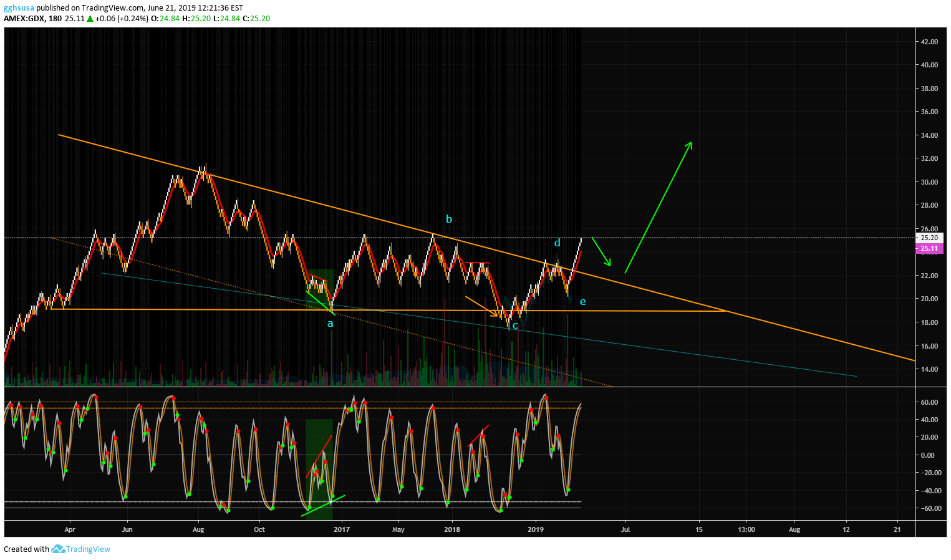The width and height of the screenshot is (951, 560).
Task: Click the 22.00 price axis label
Action: point(929,276)
